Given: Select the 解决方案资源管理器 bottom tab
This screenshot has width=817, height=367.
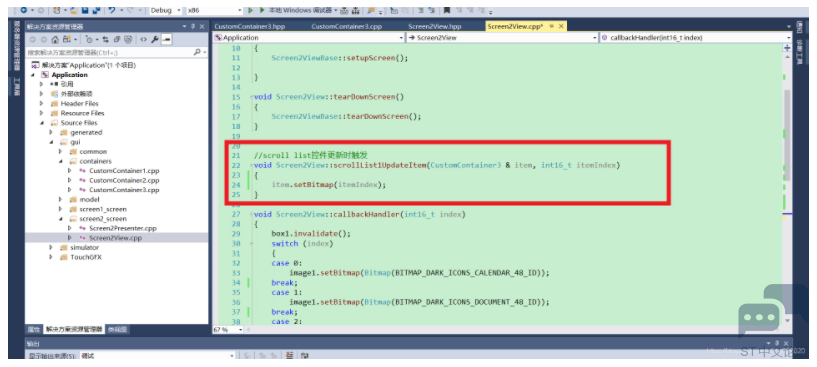Looking at the screenshot, I should pyautogui.click(x=74, y=329).
